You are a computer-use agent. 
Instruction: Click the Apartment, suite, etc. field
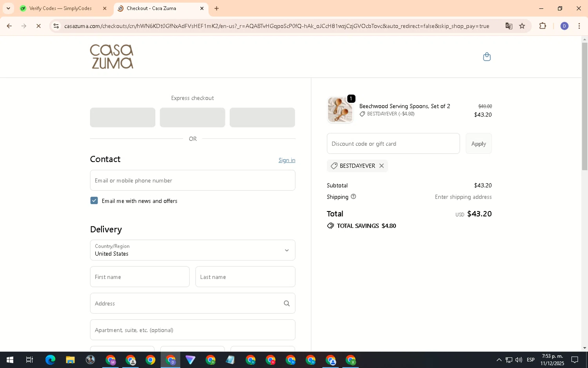(x=192, y=330)
